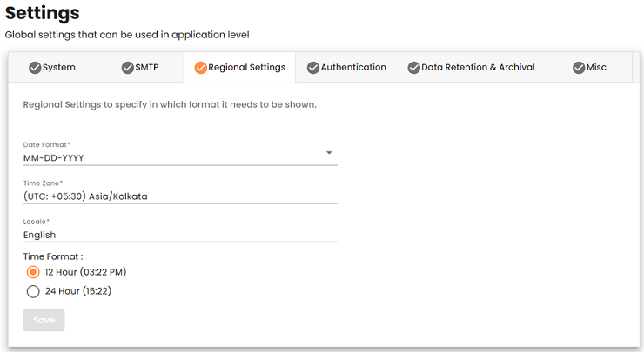Open the Data Retention & Archival tab
The width and height of the screenshot is (644, 352).
pos(471,67)
